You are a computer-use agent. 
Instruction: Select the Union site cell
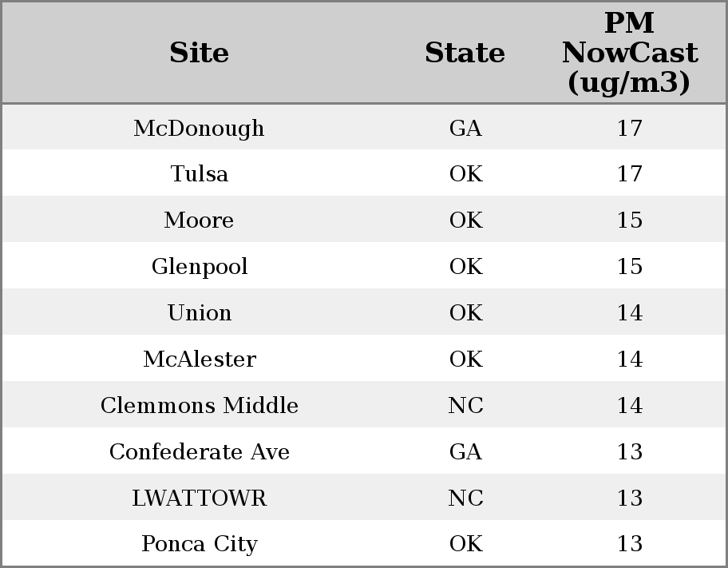click(x=200, y=312)
